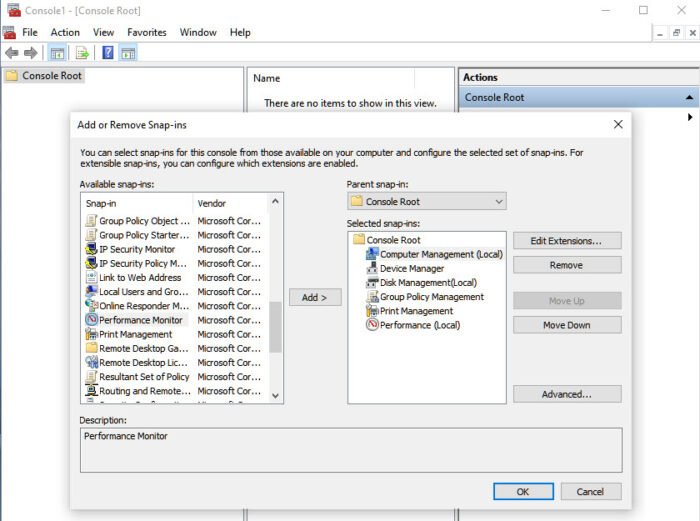Open the Action menu
This screenshot has width=700, height=521.
coord(65,32)
